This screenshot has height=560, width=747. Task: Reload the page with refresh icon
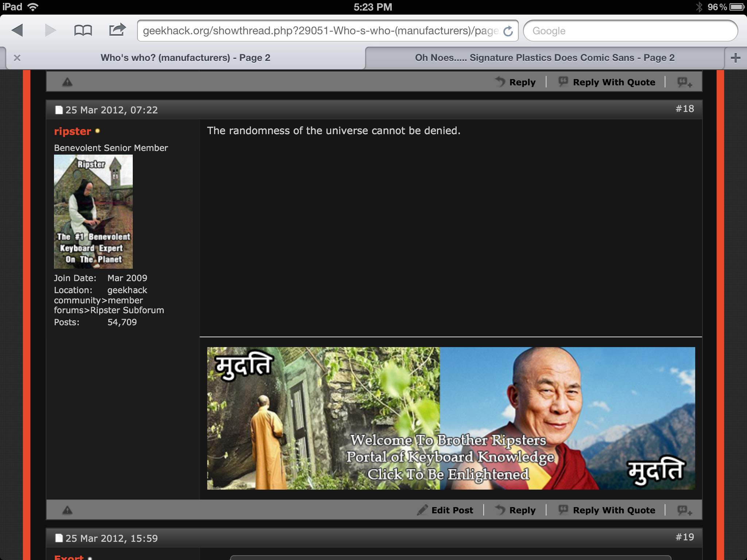[x=508, y=31]
